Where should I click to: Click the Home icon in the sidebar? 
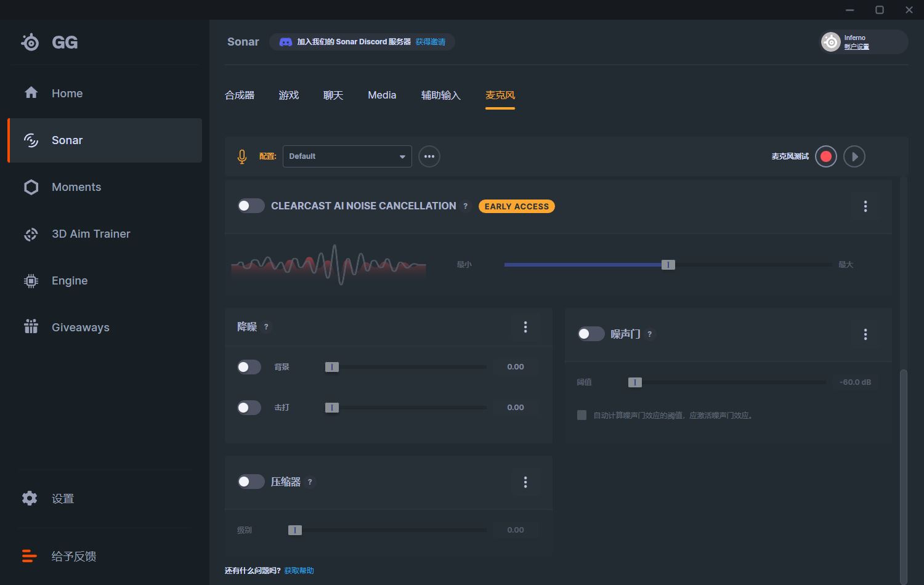coord(31,93)
